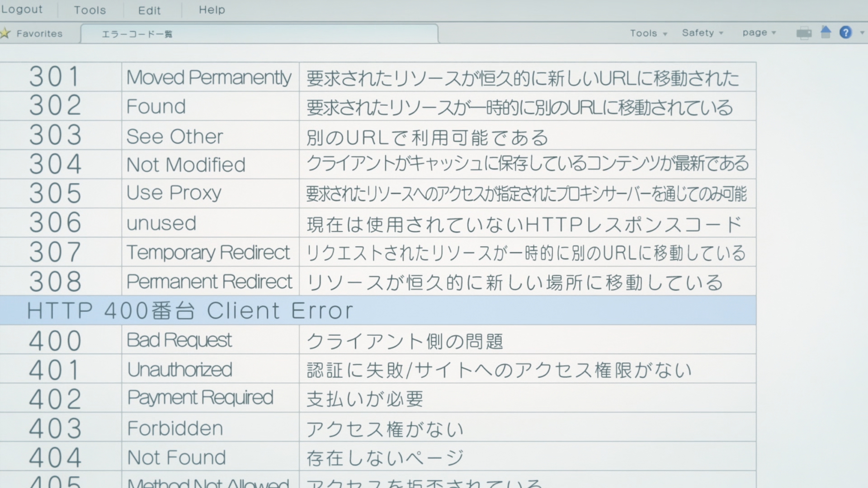Select the Forbidden status name cell
Image resolution: width=868 pixels, height=488 pixels.
pos(175,428)
